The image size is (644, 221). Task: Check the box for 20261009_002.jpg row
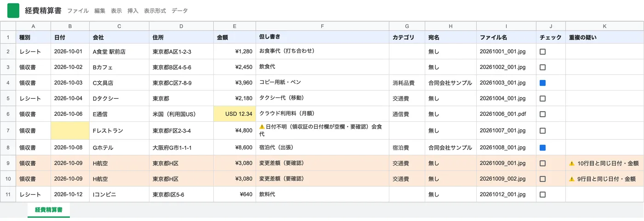coord(542,179)
